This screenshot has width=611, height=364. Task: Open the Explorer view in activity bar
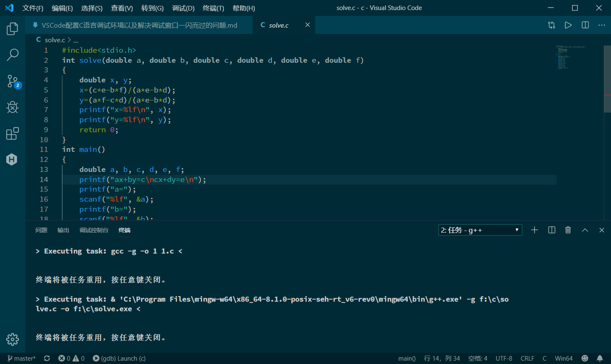click(x=13, y=29)
